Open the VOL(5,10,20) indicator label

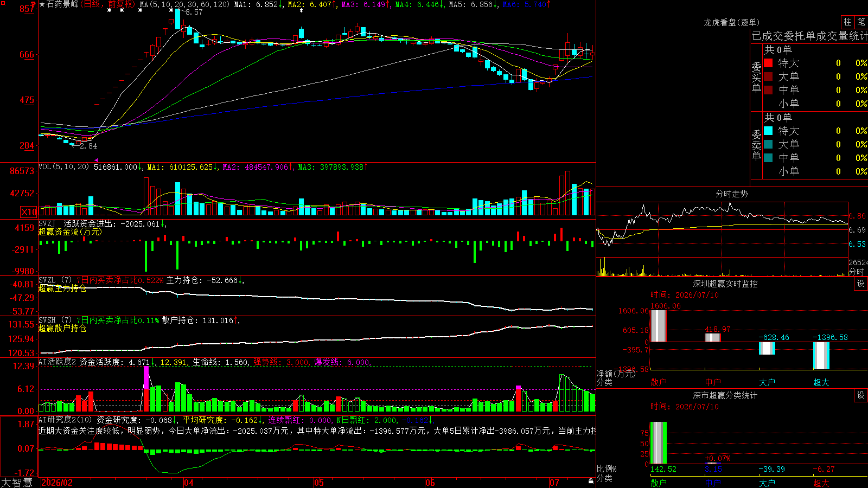click(63, 167)
